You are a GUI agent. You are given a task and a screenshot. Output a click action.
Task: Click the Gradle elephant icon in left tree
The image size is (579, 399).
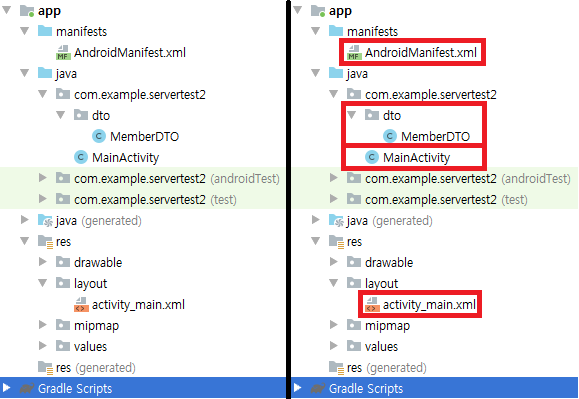(x=27, y=388)
